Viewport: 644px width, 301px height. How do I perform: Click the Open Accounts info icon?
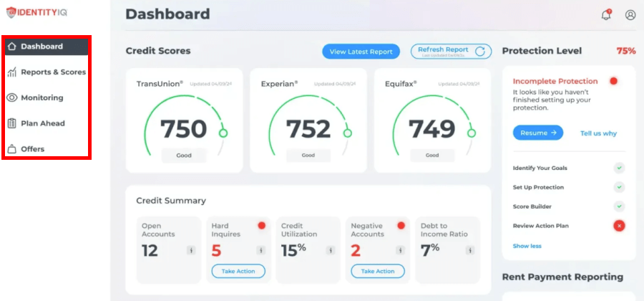coord(191,250)
